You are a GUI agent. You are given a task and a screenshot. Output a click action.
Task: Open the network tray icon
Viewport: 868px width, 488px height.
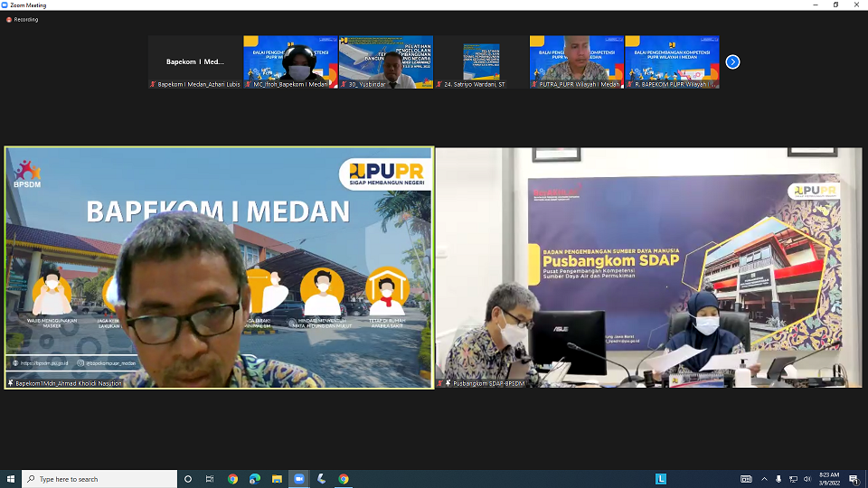(x=793, y=479)
